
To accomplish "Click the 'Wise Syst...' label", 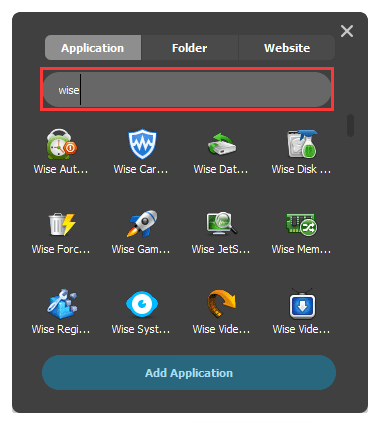I will 141,329.
